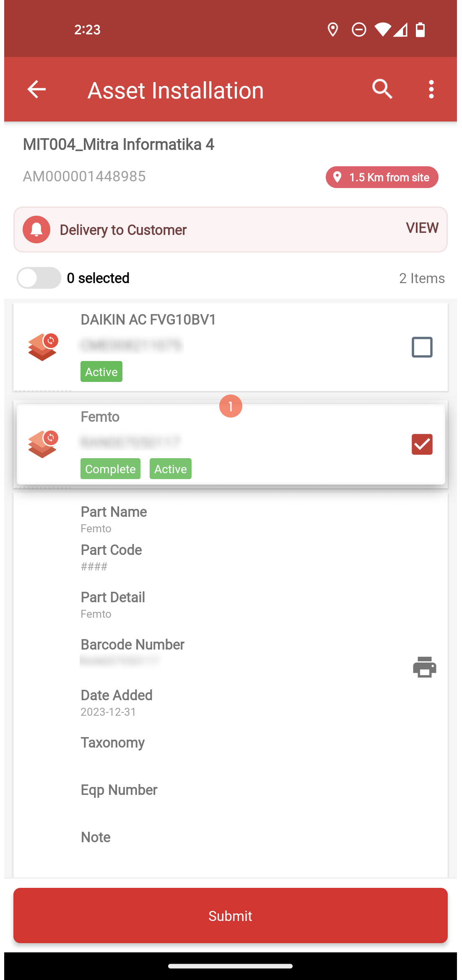Expand the DAIKIN AC FVG10BV1 item card
This screenshot has width=462, height=980.
pyautogui.click(x=231, y=347)
